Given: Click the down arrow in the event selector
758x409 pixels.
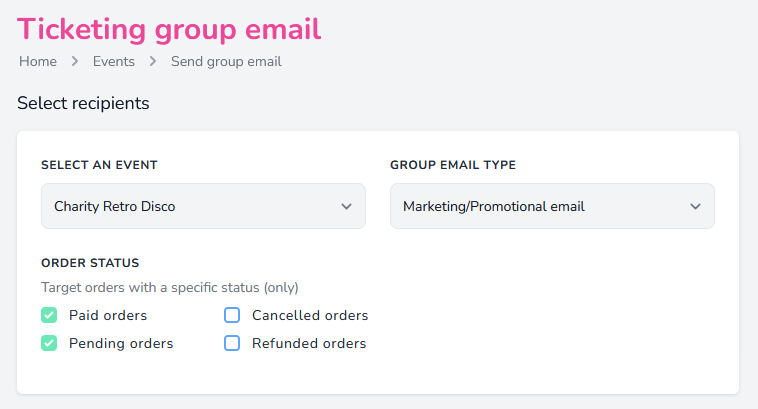Looking at the screenshot, I should coord(346,207).
